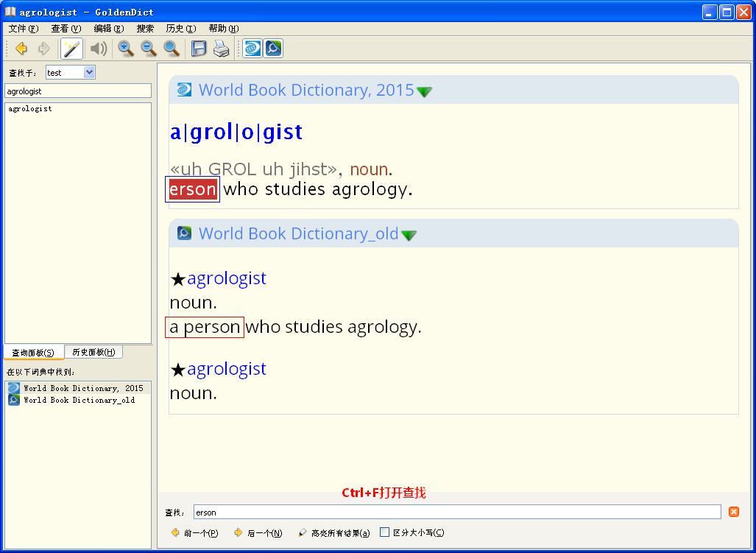The height and width of the screenshot is (553, 756).
Task: Switch to the 历史面板(H) tab
Action: [93, 352]
